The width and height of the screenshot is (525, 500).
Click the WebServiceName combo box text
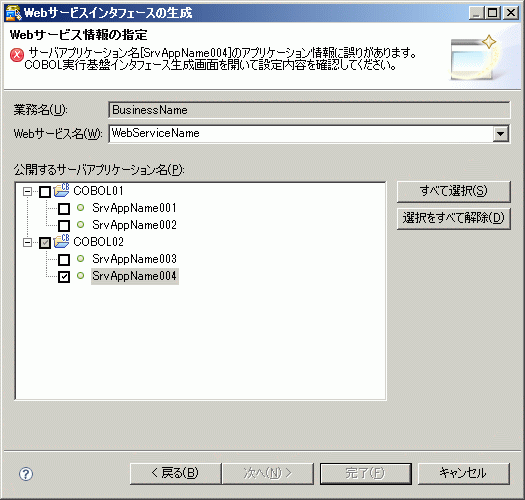coord(155,133)
